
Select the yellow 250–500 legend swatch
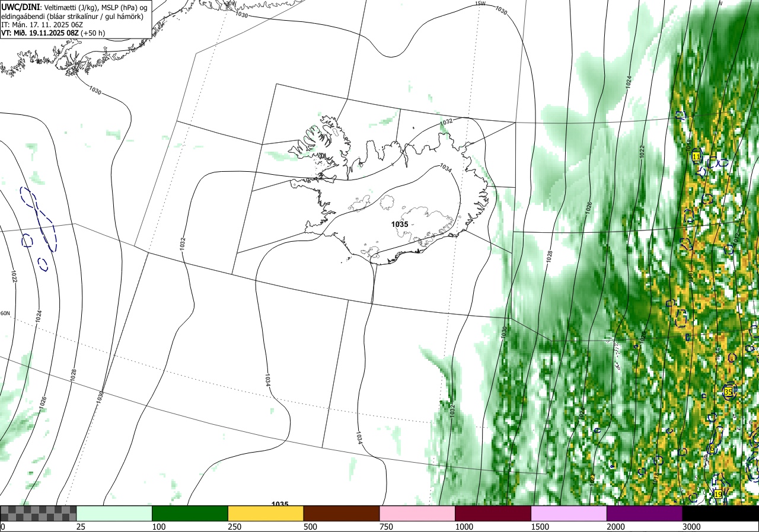tap(266, 513)
